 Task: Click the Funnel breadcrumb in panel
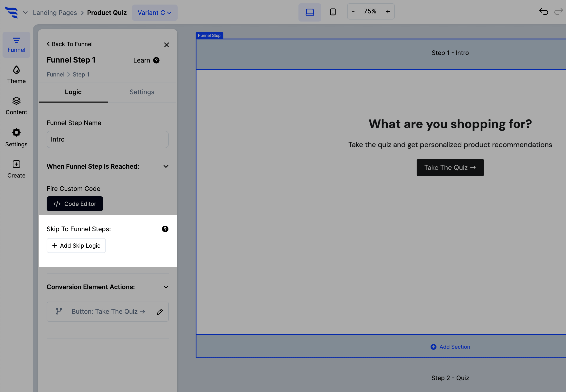pos(55,74)
